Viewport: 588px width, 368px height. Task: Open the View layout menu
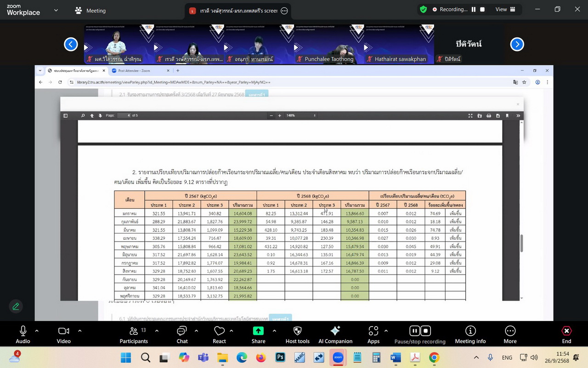click(x=505, y=10)
